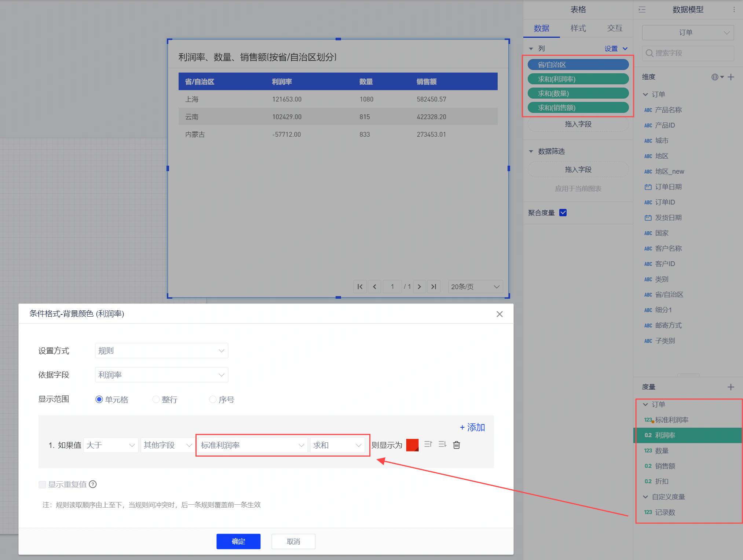
Task: Click the + 添加 rule link
Action: 472,427
